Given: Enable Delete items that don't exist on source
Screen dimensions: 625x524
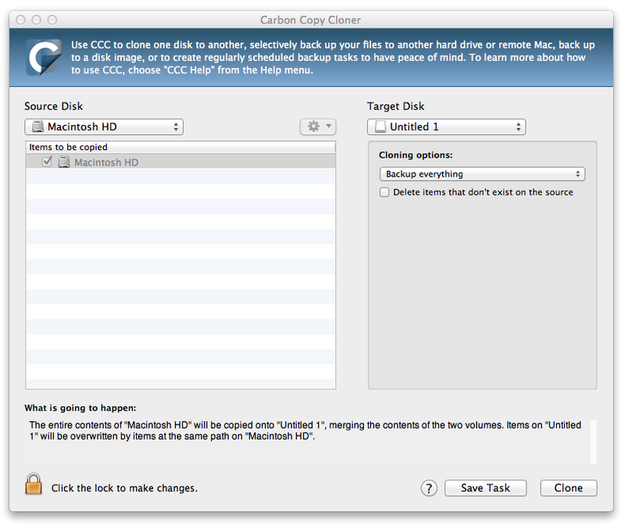Looking at the screenshot, I should (384, 192).
